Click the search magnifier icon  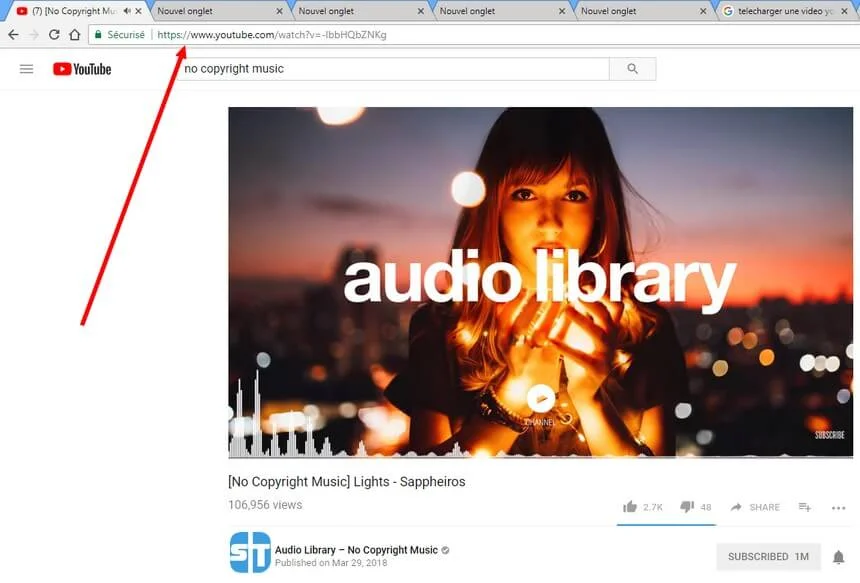(631, 68)
